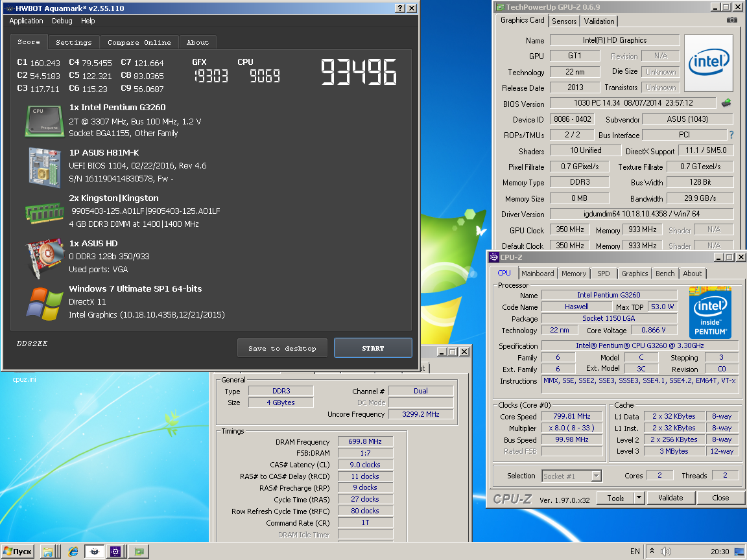747x560 pixels.
Task: Open the SPD tab in CPU-Z
Action: point(604,274)
